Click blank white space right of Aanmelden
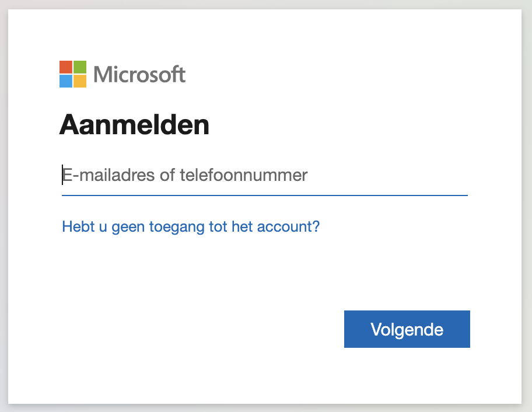 tap(350, 125)
